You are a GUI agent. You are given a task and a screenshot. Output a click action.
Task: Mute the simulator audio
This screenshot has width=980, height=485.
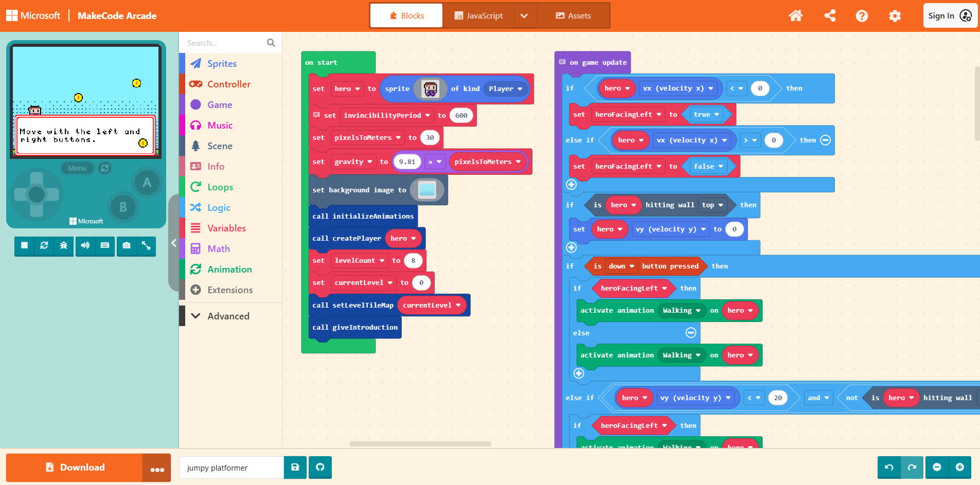coord(85,246)
